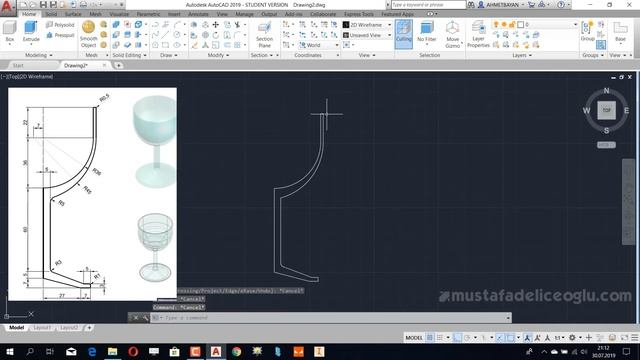
Task: Click the Save icon in quick access toolbar
Action: click(43, 4)
